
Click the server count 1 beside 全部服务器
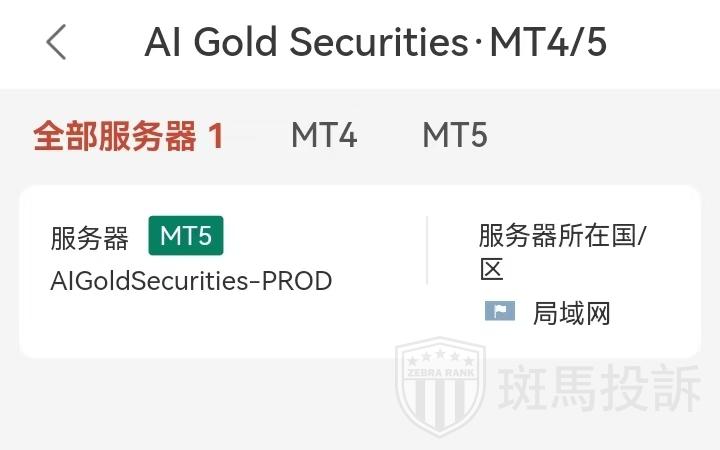[216, 135]
